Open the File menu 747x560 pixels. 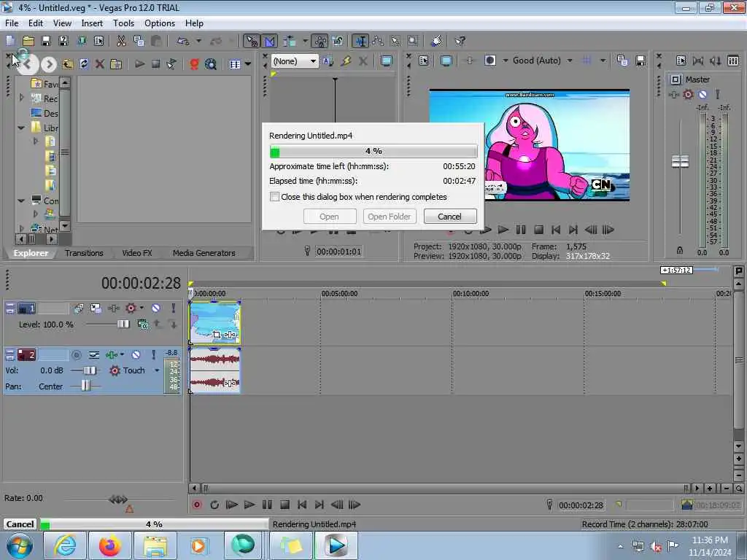pos(12,23)
